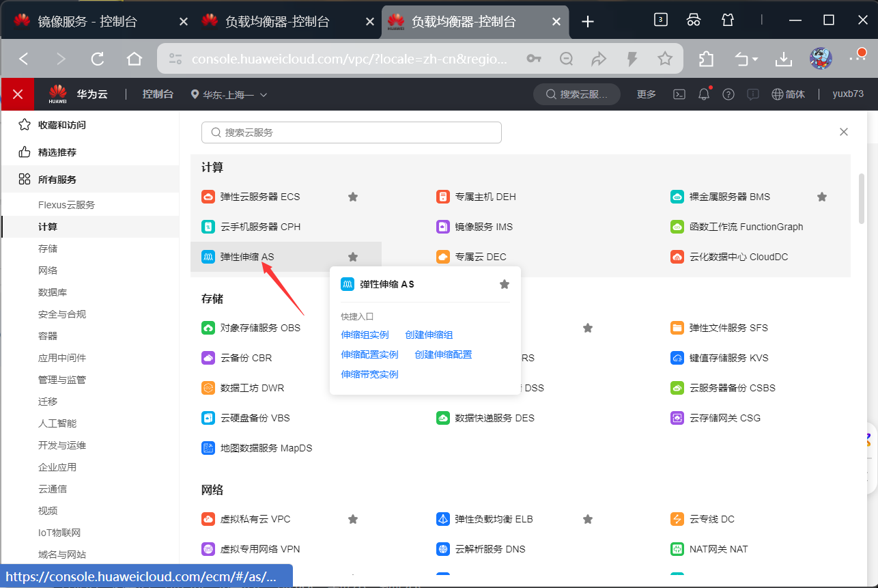Open the 简体 language selector

(788, 94)
